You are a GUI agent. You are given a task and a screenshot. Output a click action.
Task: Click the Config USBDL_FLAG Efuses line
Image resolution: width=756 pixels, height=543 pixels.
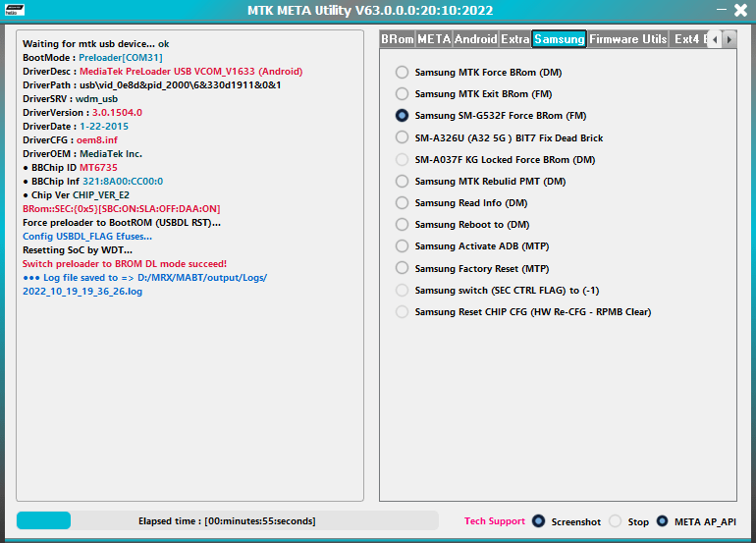87,237
